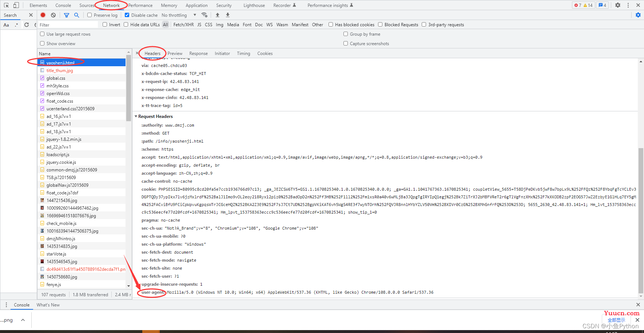Open the Lighthouse tab
The height and width of the screenshot is (333, 644).
(x=254, y=5)
